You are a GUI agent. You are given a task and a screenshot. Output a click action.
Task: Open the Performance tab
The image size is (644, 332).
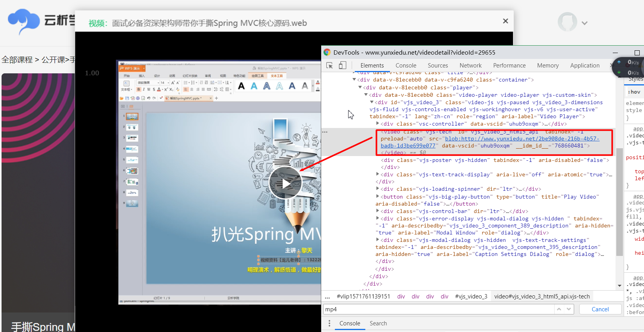[x=509, y=66]
